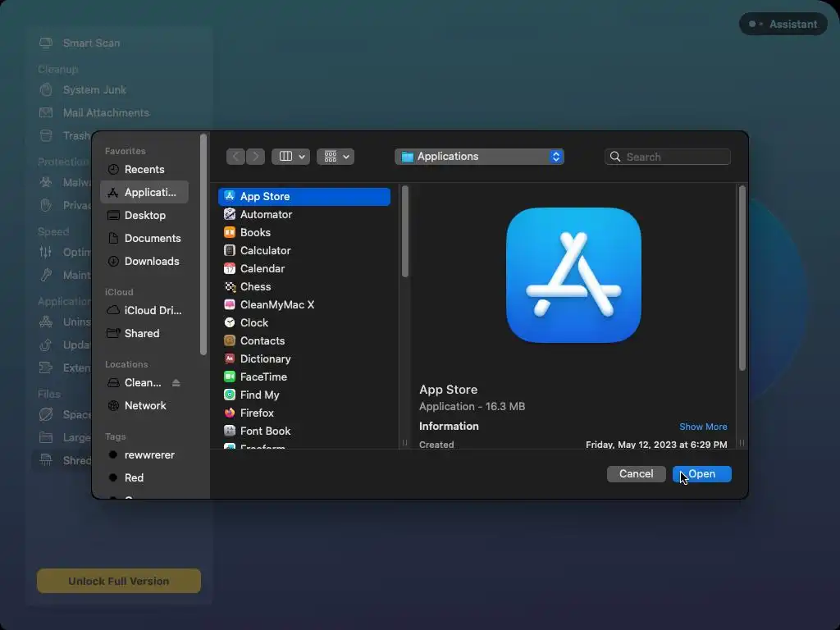Click the Search field in dialog
The width and height of the screenshot is (840, 630).
[x=668, y=157]
